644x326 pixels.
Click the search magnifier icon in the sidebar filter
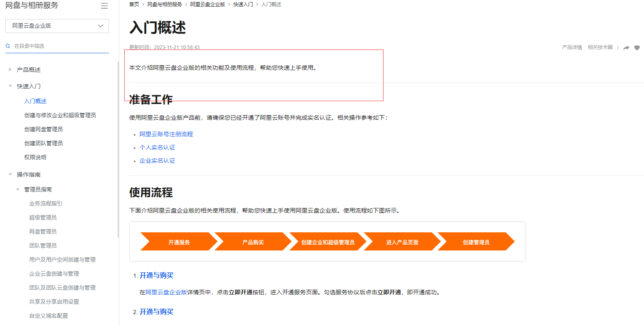click(8, 46)
